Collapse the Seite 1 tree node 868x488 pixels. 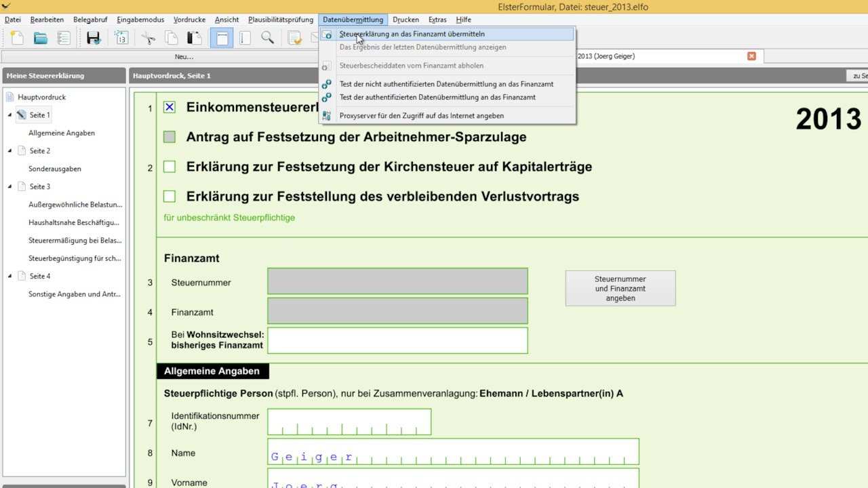10,115
